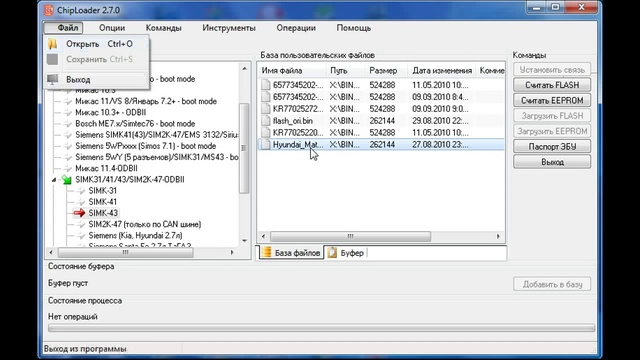
Task: Click the database icon on База файлов tab
Action: 266,253
